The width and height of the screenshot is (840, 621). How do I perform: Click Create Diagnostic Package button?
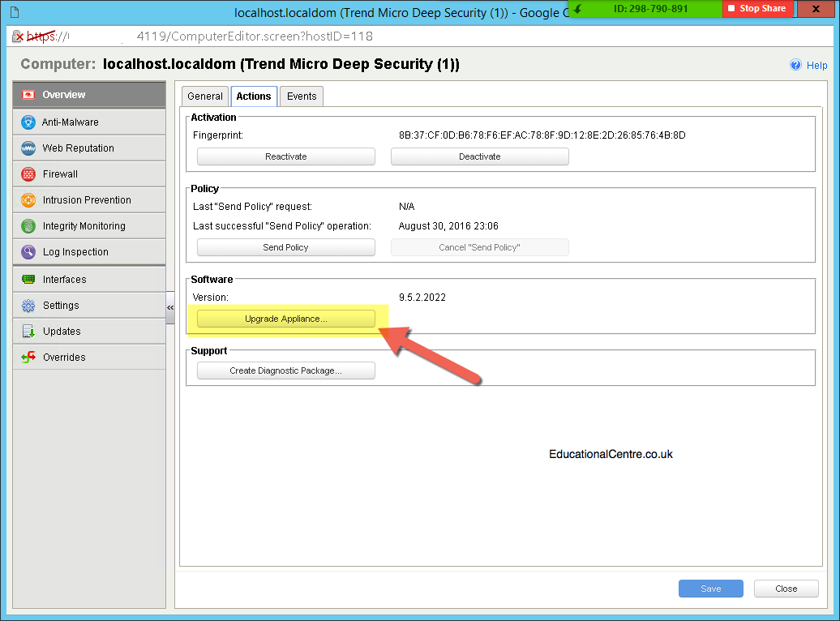point(286,370)
